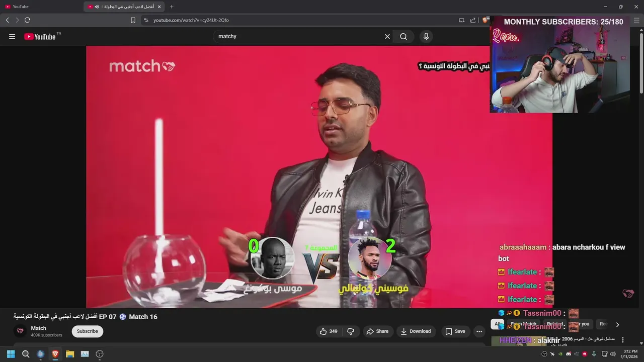
Task: Close the Arabic-titled video tab
Action: click(159, 7)
